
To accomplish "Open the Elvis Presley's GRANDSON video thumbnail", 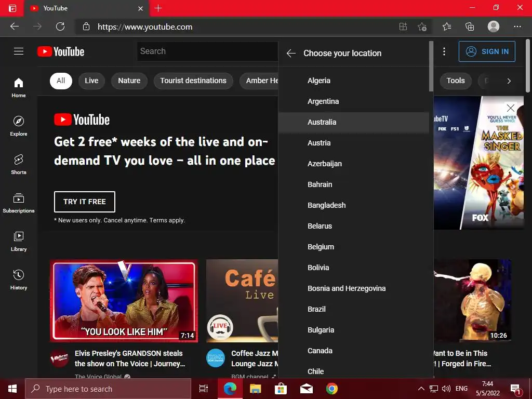I will [124, 301].
